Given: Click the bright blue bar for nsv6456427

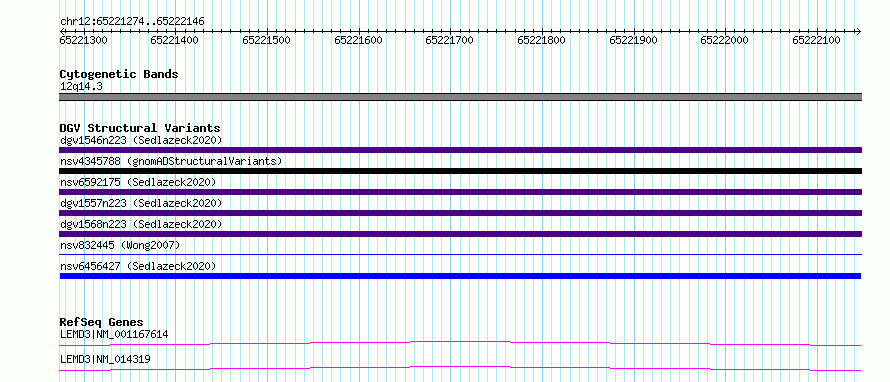Looking at the screenshot, I should 460,276.
